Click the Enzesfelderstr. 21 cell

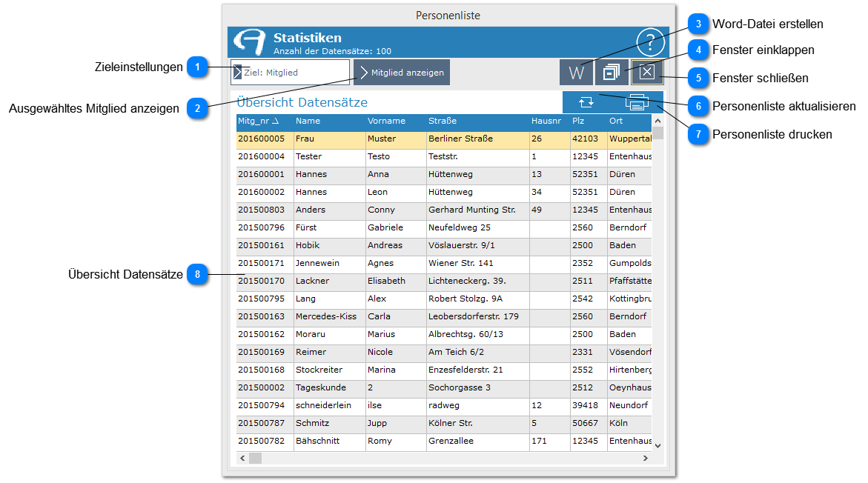[x=477, y=370]
